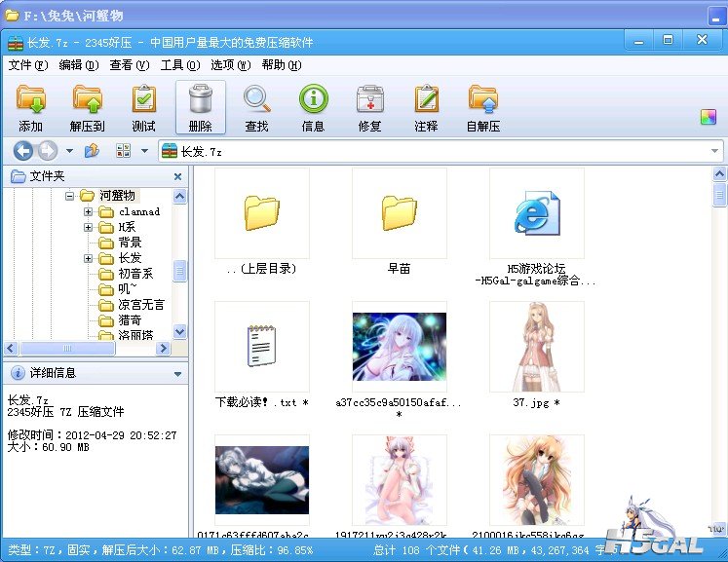The image size is (728, 562).
Task: Maximize the 2345好压 window
Action: 668,40
